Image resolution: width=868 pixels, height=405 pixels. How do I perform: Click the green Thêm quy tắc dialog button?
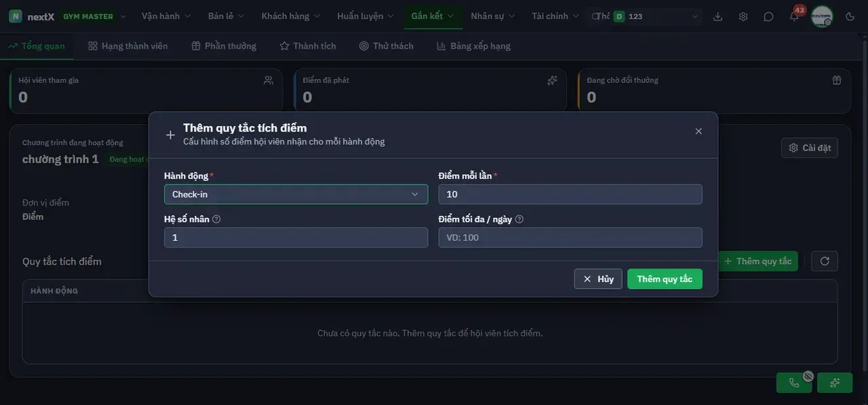coord(665,279)
